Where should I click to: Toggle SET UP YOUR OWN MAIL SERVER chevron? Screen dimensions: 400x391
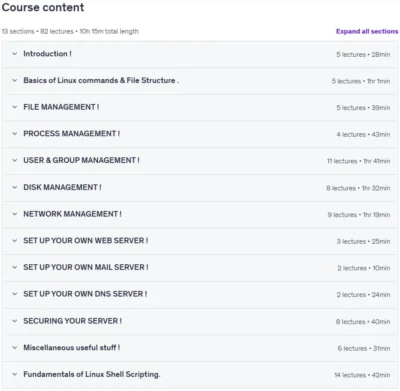[14, 267]
